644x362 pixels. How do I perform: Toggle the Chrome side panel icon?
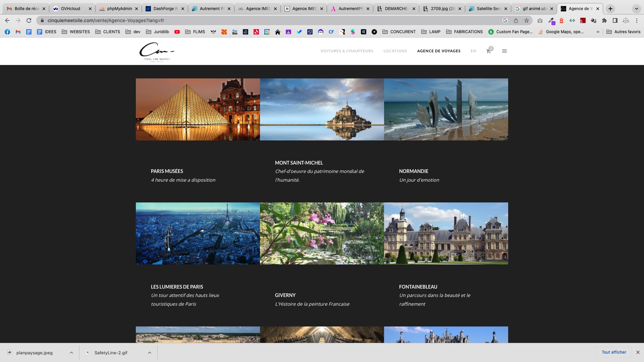[x=615, y=20]
